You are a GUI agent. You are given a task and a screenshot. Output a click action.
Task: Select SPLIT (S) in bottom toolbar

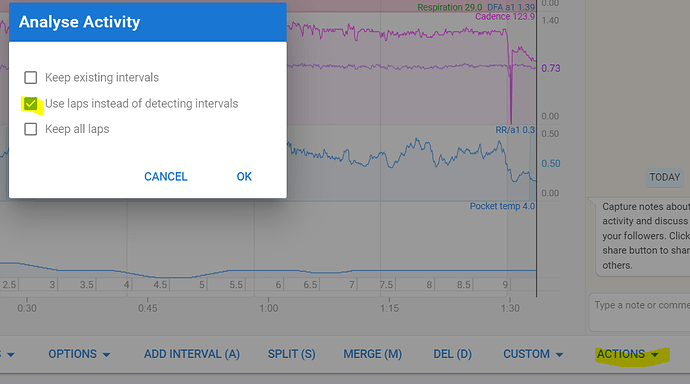[x=292, y=354]
